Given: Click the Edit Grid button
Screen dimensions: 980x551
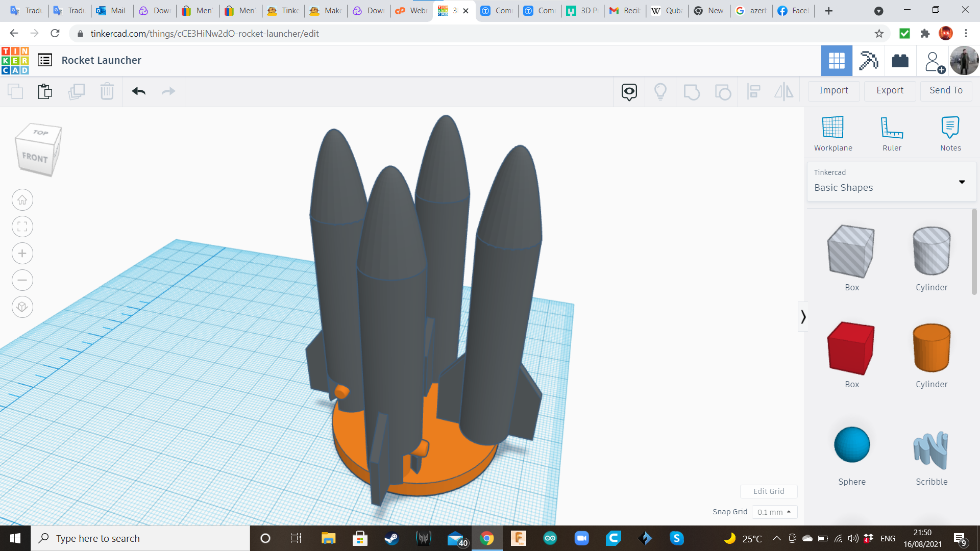Looking at the screenshot, I should click(769, 491).
